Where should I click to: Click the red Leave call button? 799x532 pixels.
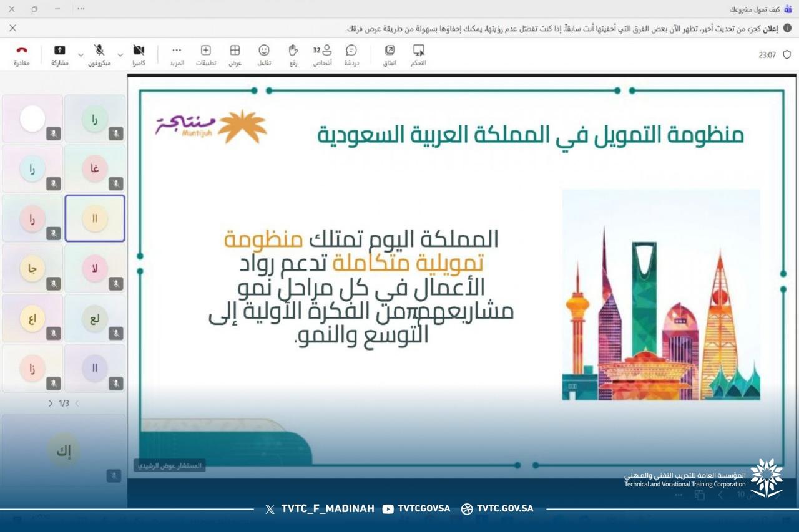[x=22, y=55]
